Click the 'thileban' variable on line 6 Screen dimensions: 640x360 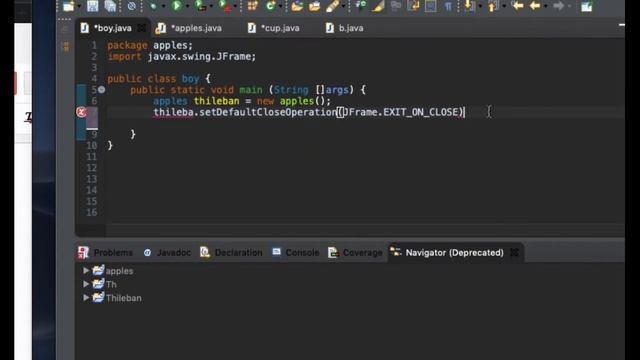pyautogui.click(x=216, y=101)
